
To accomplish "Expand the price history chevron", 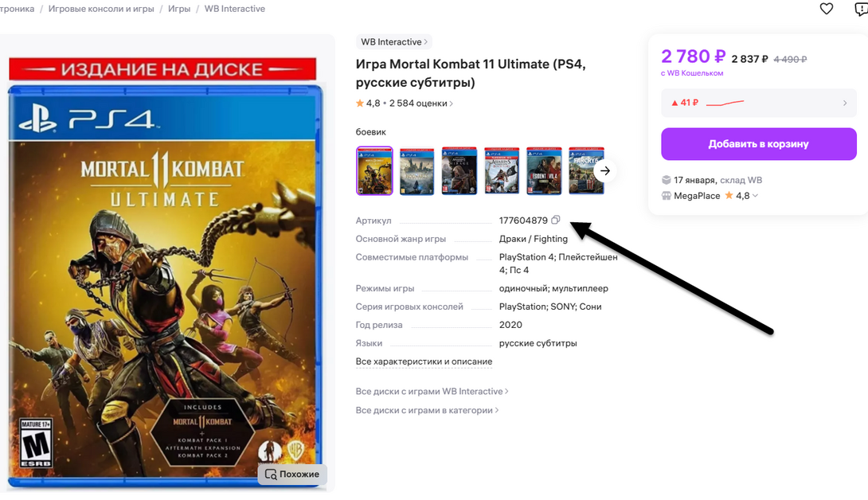I will 845,103.
